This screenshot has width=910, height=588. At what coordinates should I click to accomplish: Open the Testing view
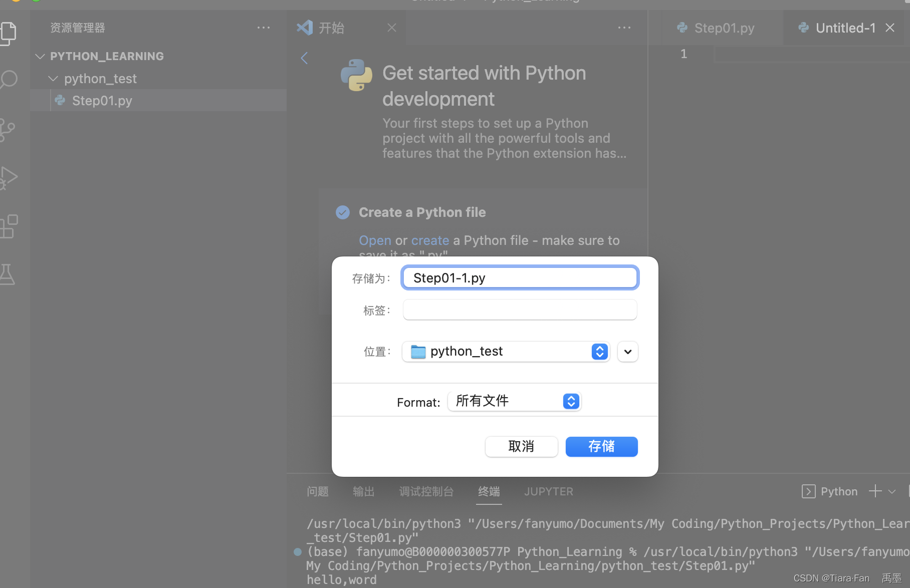pyautogui.click(x=9, y=274)
